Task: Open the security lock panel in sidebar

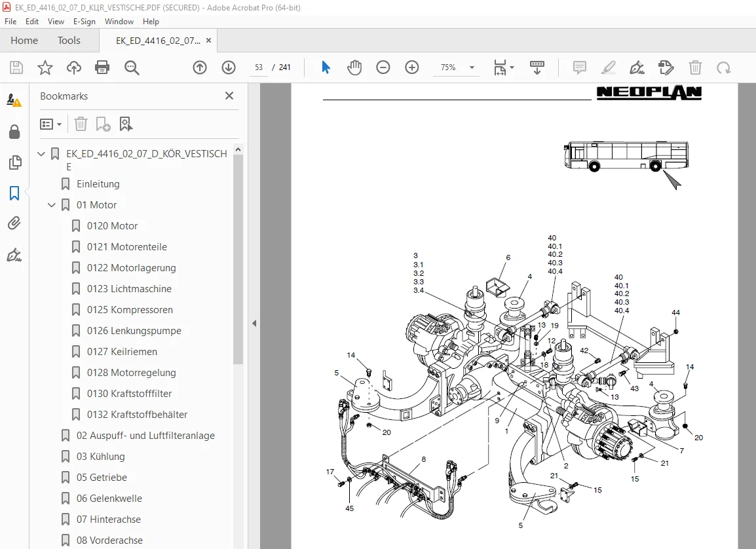Action: tap(14, 131)
